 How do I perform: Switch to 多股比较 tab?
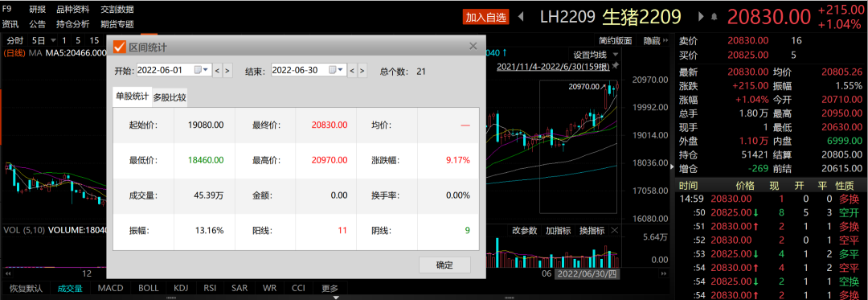(170, 97)
